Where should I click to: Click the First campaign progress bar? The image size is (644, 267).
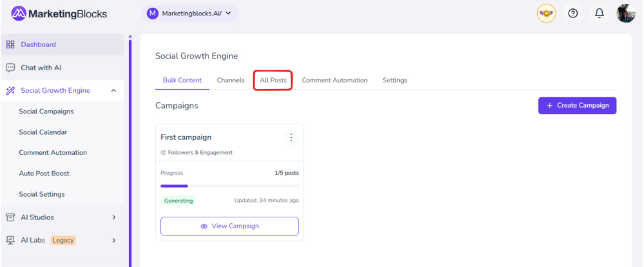click(229, 186)
